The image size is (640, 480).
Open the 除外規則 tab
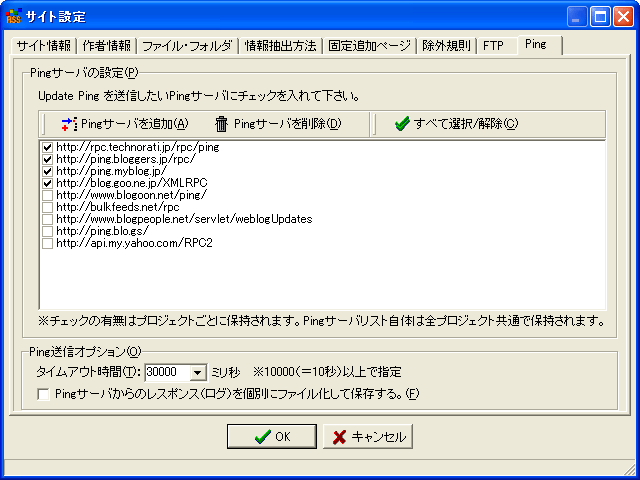[x=447, y=46]
